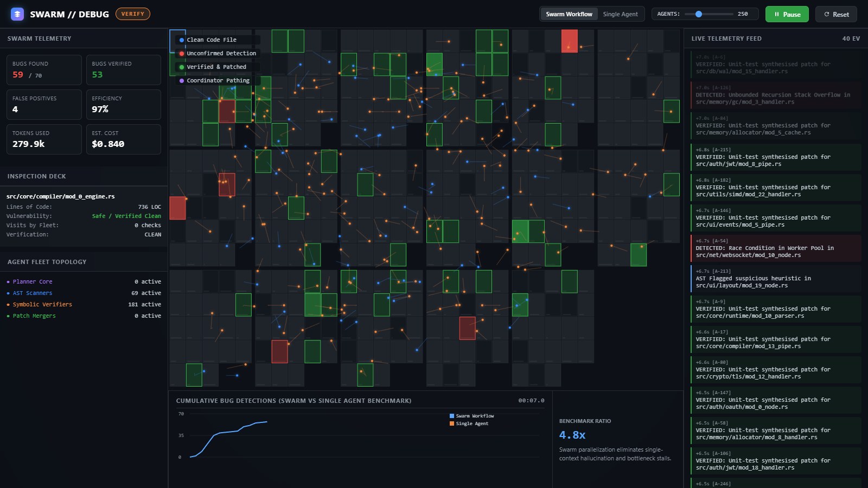Open feed entry A-80 for tls mod_12_handler.rs
Viewport: 868px width, 488px height.
tap(776, 369)
